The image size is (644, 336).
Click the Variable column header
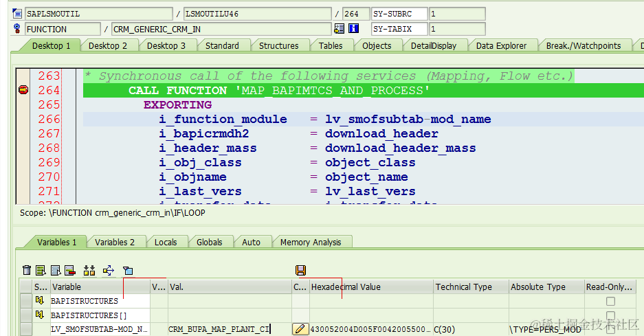(x=100, y=287)
